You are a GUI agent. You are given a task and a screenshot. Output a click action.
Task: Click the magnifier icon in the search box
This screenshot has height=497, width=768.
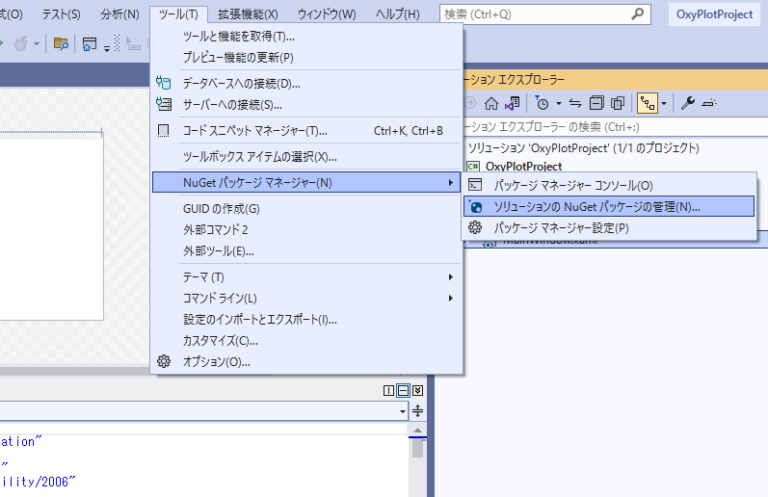click(637, 14)
